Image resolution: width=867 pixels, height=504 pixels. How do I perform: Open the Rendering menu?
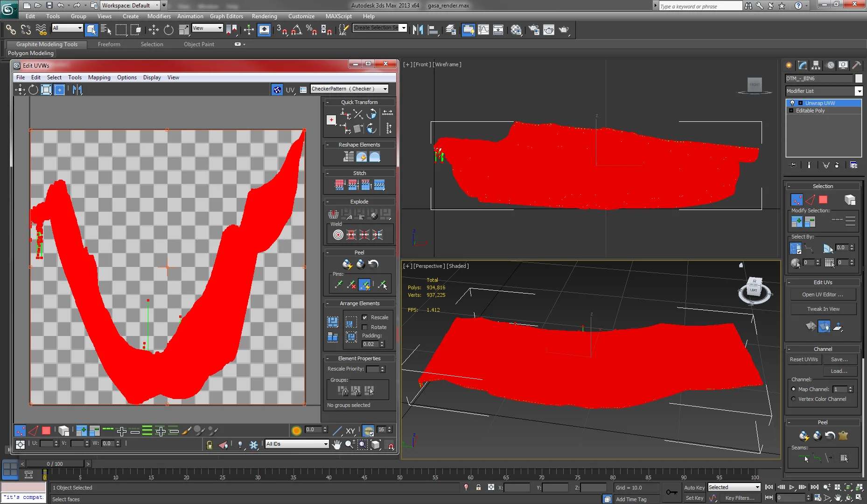[265, 16]
